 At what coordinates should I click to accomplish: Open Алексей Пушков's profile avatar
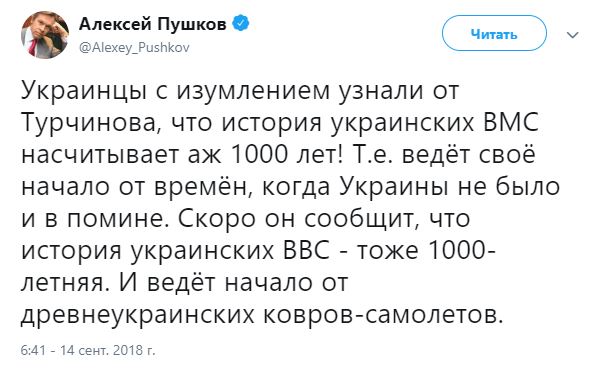tap(45, 35)
